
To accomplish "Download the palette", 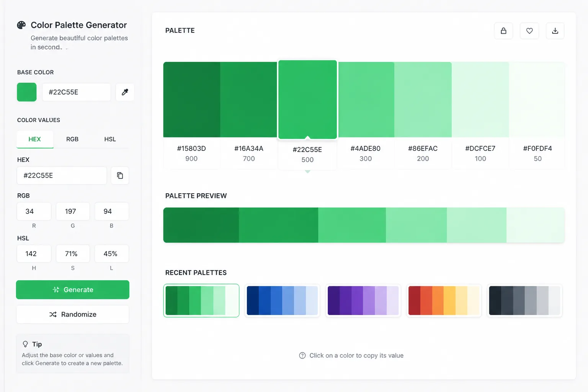I will click(555, 31).
